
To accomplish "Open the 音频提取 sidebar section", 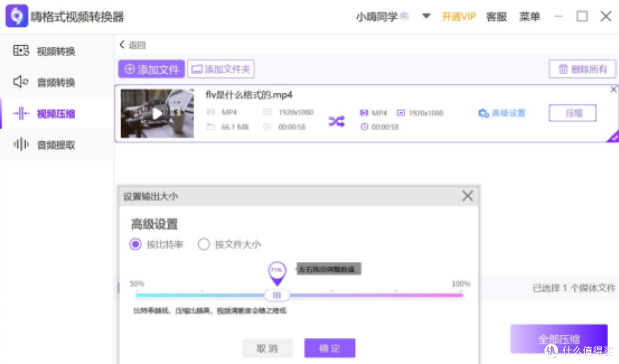I will coord(56,144).
